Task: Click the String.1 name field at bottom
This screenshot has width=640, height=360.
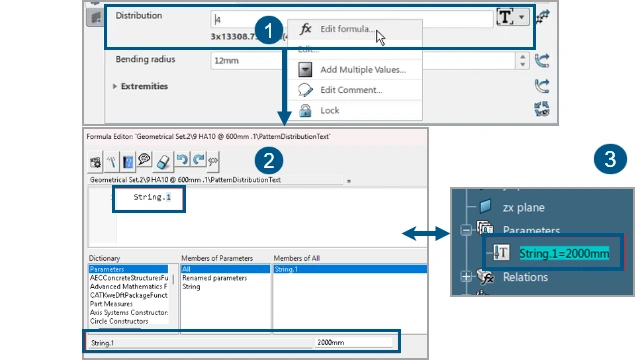Action: point(201,343)
